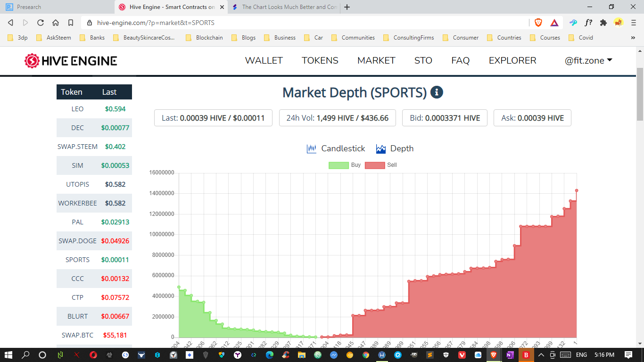This screenshot has height=362, width=644.
Task: Click the Bid 0.0003371 HIVE box
Action: 445,118
